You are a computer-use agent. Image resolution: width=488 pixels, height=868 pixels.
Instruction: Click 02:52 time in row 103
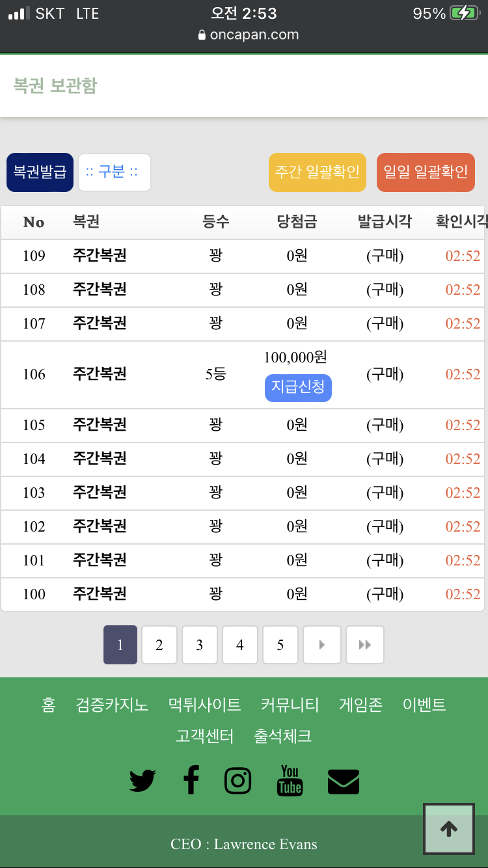tap(463, 493)
